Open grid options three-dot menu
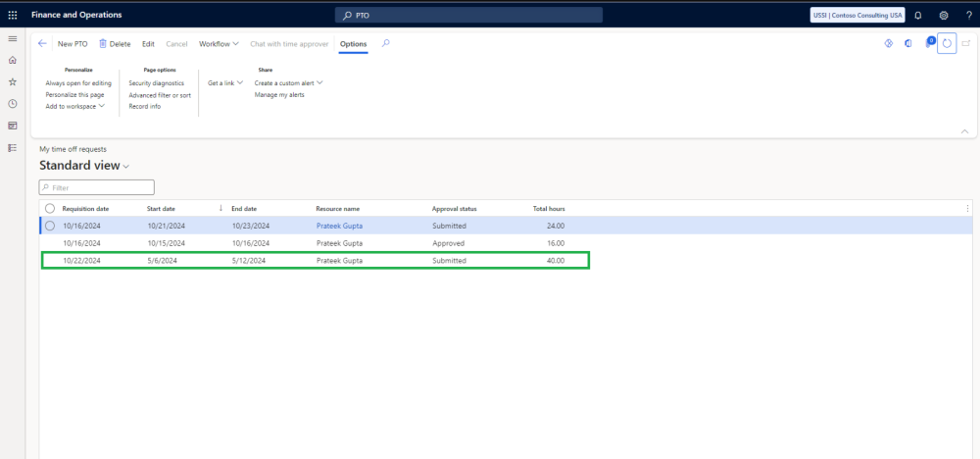Screen dimensions: 980x459 [x=968, y=208]
